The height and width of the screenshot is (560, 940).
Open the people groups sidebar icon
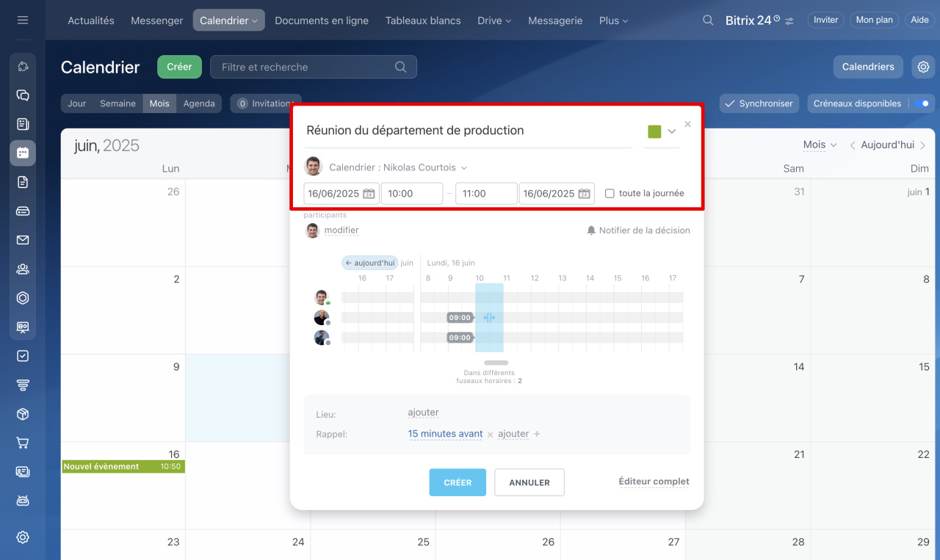[23, 269]
